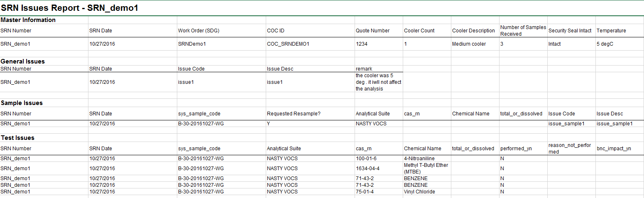This screenshot has height=198, width=644.
Task: Click the cooler remark text cell
Action: click(378, 82)
